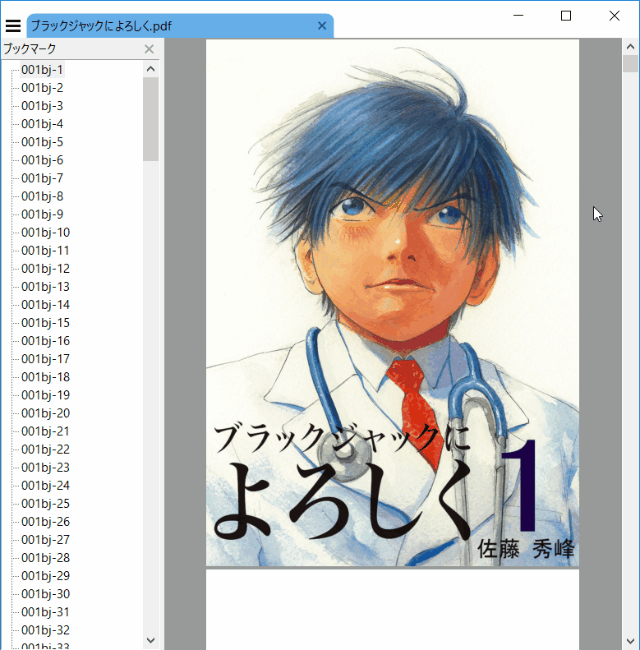Open bookmark 001bj-16
The image size is (640, 650).
pyautogui.click(x=45, y=341)
